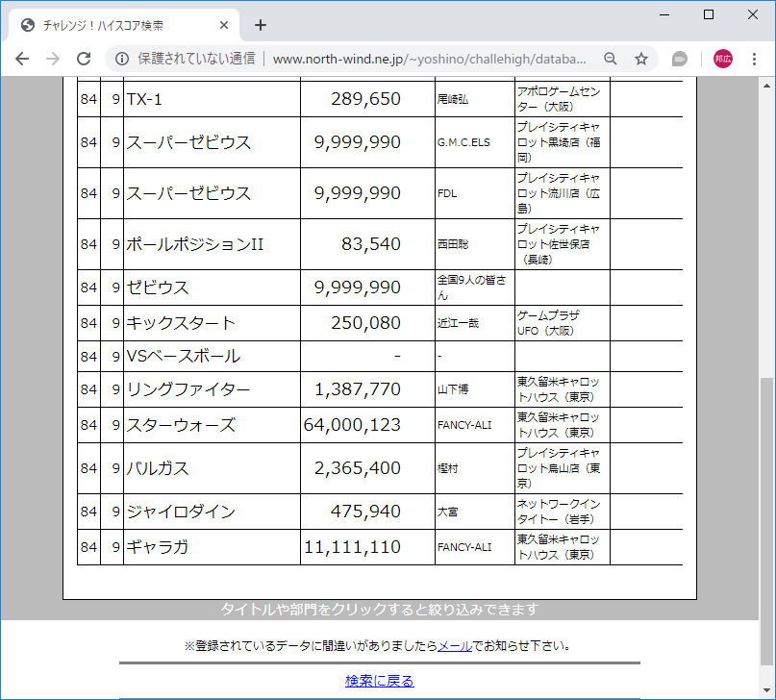
Task: Click location アポロゲームセンター（大阪）
Action: (560, 99)
